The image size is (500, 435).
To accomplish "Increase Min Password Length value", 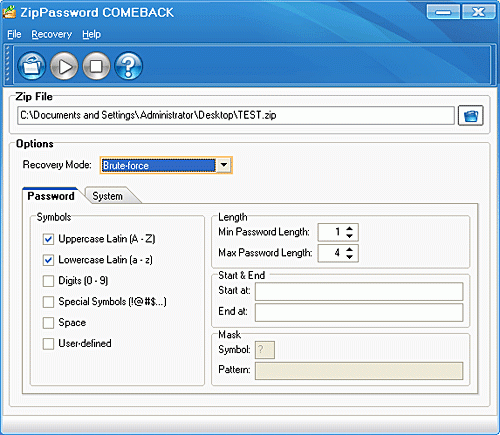I will pos(349,228).
